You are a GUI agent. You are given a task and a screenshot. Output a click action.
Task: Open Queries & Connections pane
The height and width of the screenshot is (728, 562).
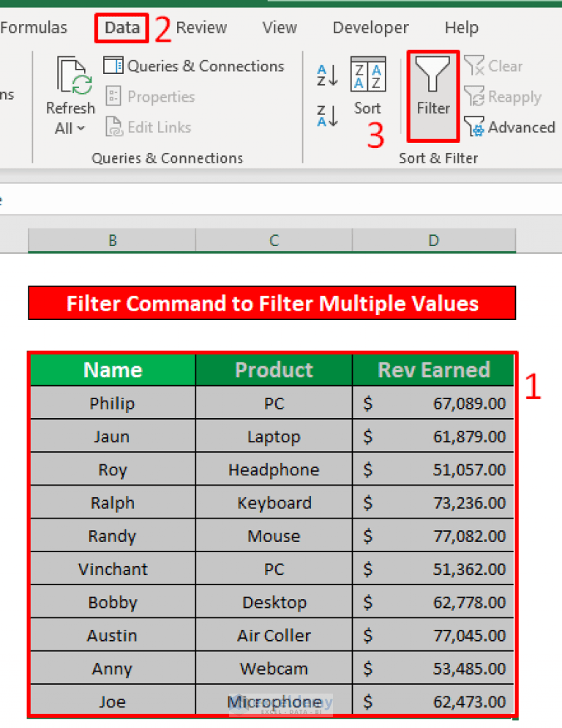coord(194,66)
